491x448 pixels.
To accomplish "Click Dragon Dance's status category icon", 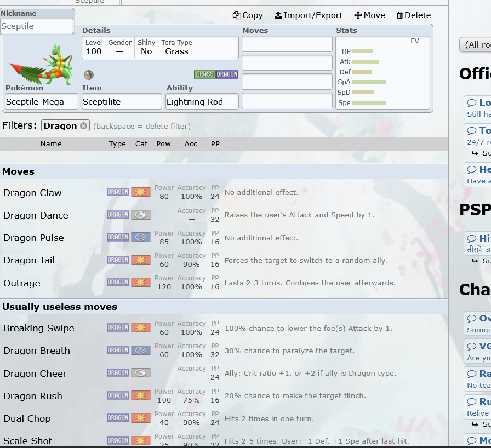I will click(141, 215).
